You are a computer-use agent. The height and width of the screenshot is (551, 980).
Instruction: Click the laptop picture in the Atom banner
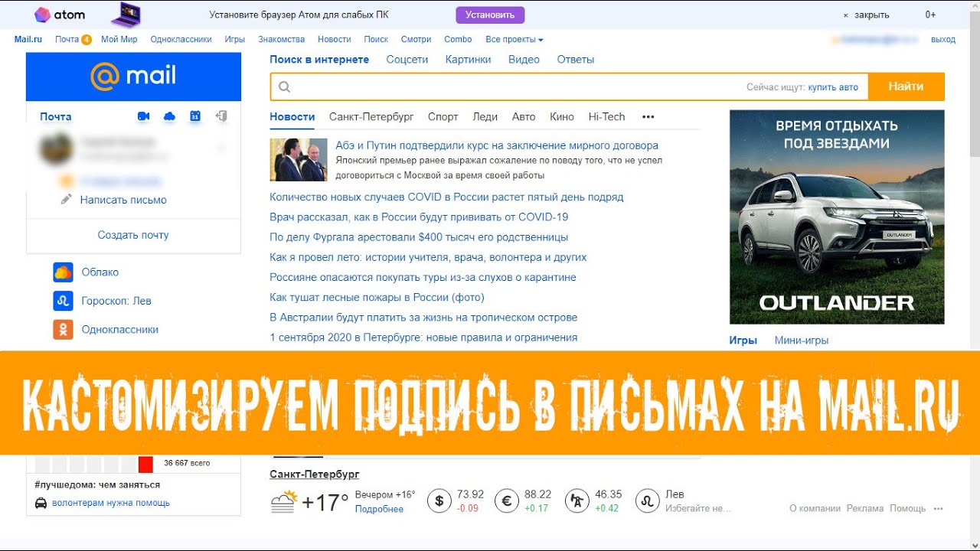126,15
